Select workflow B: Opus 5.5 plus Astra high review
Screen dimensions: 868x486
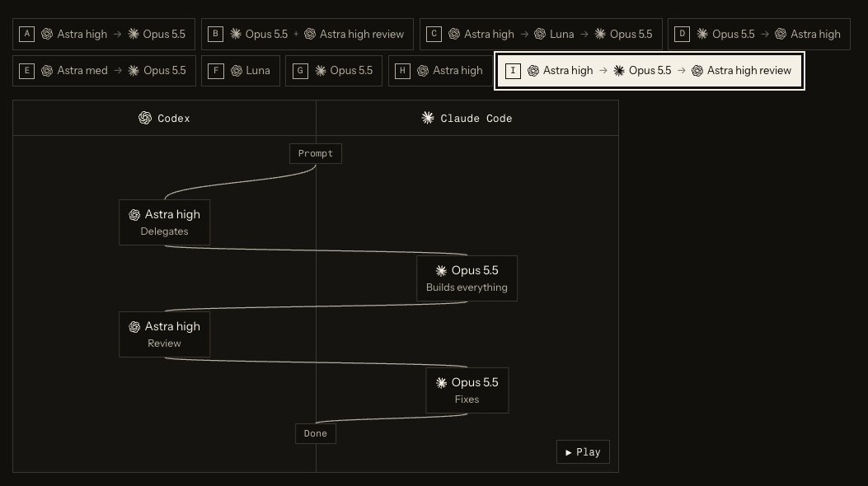point(307,35)
